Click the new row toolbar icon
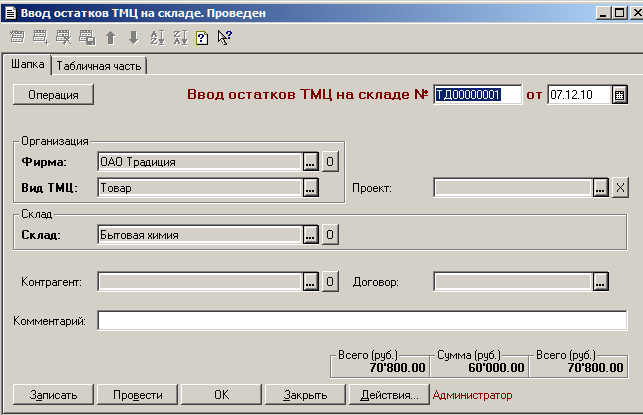Viewport: 643px width, 415px height. point(17,37)
